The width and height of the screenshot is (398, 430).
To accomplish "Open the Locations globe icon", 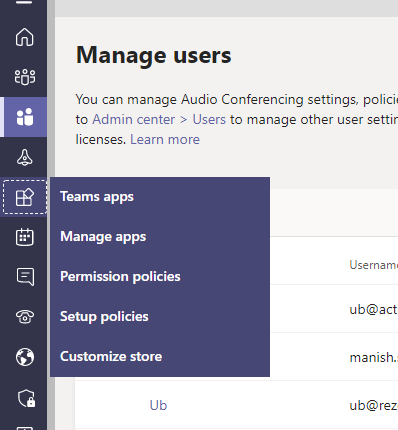I will point(25,357).
